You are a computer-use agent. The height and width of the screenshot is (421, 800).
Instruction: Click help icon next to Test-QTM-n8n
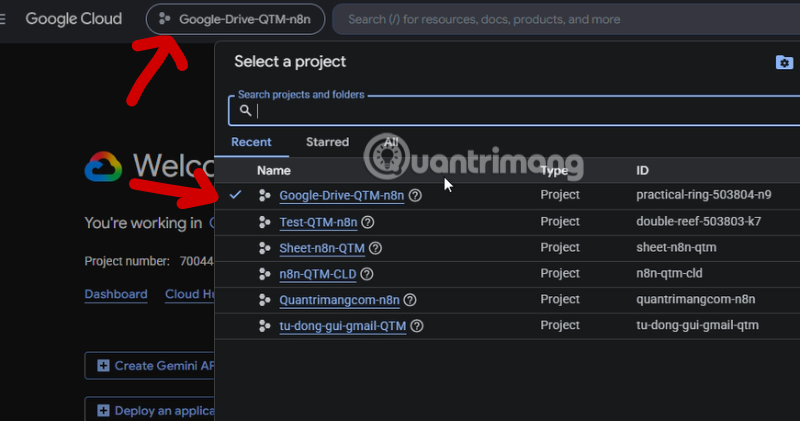pos(368,222)
